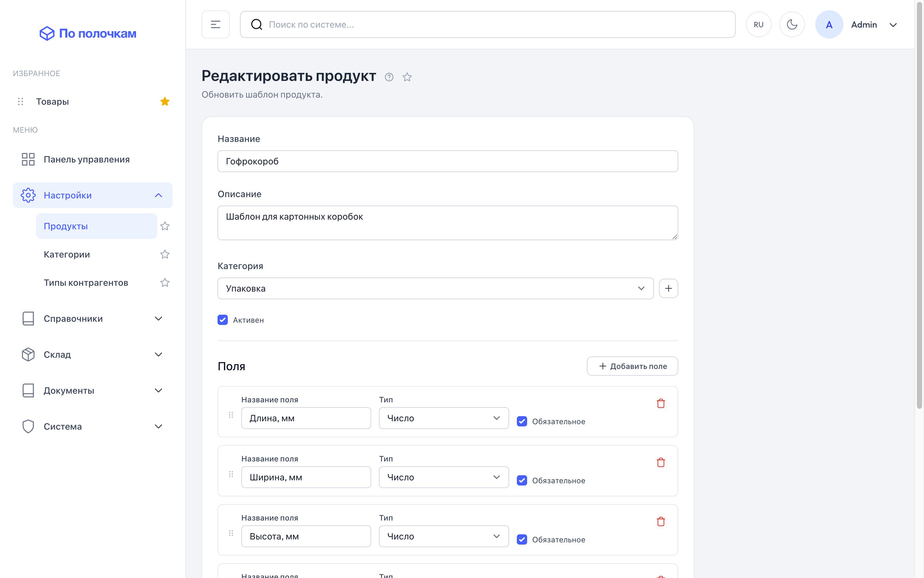Click the Настройки gear icon
This screenshot has height=578, width=924.
[28, 195]
